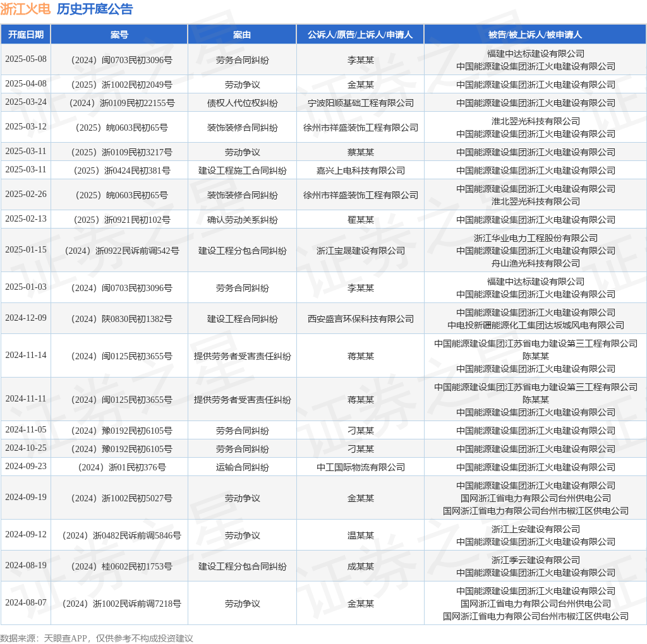Click plaintiff 宁波阳顺基础工程有限公司
This screenshot has height=644, width=647.
coord(361,103)
